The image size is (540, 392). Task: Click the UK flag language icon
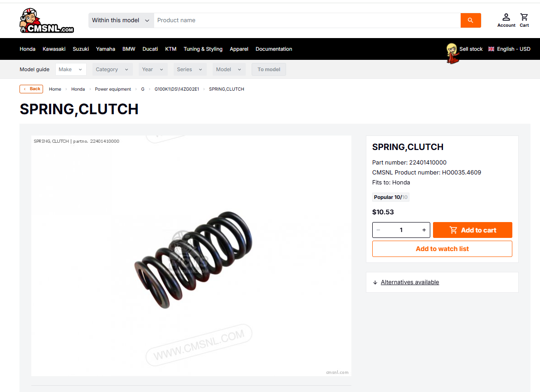pyautogui.click(x=491, y=49)
